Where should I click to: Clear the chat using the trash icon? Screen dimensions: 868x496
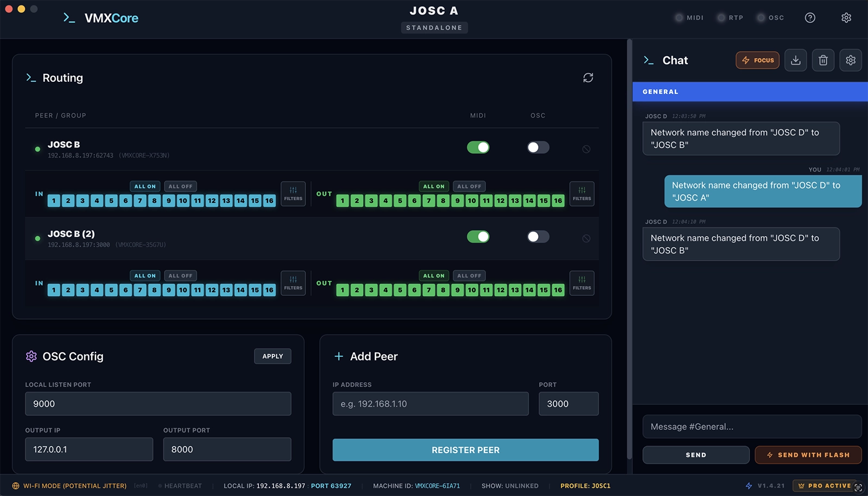click(823, 60)
